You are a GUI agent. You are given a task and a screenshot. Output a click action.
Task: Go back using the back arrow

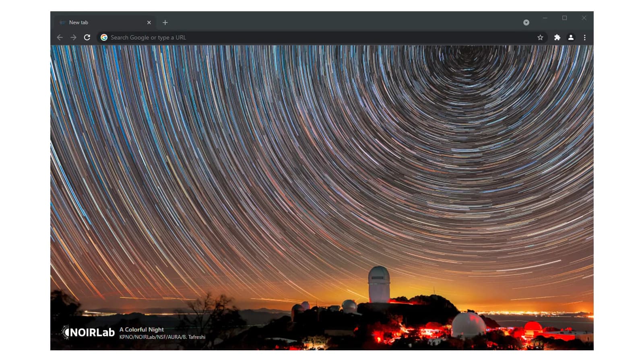coord(60,37)
